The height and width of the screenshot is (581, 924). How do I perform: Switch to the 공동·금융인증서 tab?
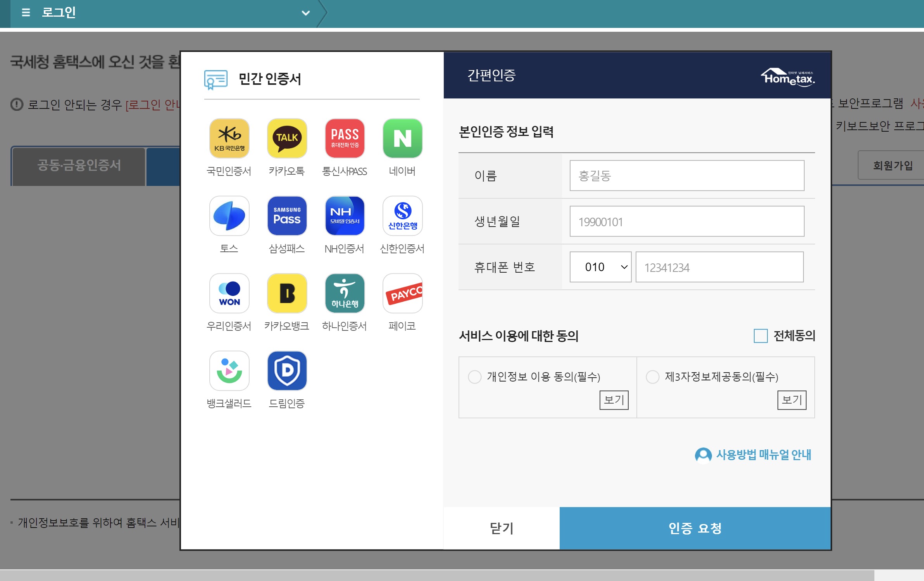point(79,166)
